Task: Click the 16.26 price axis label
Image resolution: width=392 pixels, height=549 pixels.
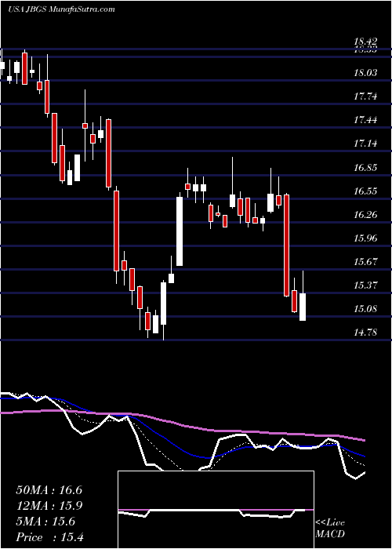Action: pos(366,214)
